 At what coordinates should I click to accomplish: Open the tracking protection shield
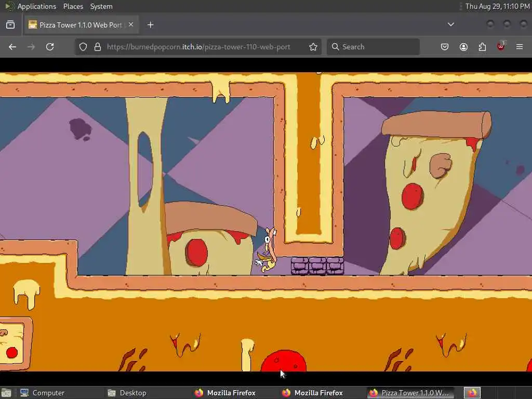83,47
